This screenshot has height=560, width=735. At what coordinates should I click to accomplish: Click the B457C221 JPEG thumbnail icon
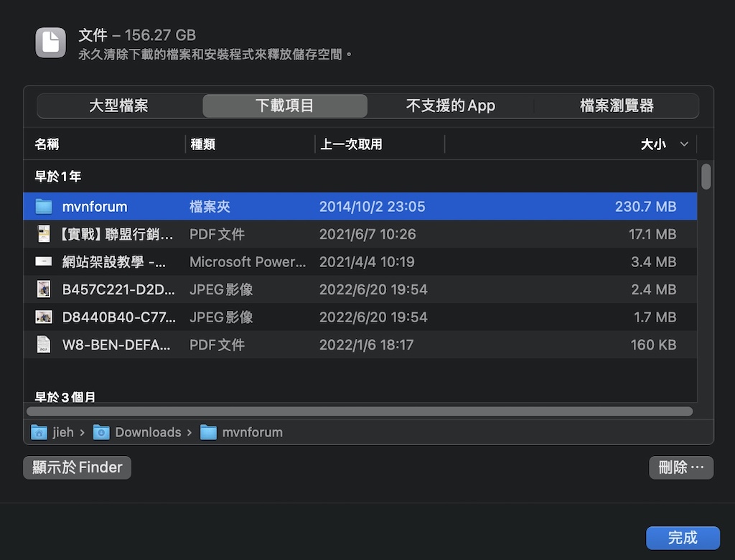tap(44, 289)
